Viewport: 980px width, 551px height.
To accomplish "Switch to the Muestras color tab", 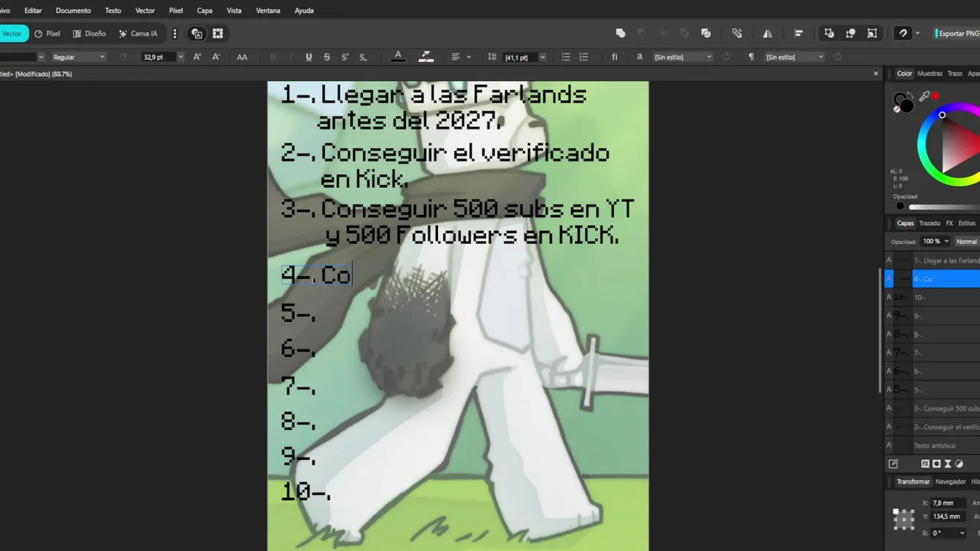I will point(929,73).
